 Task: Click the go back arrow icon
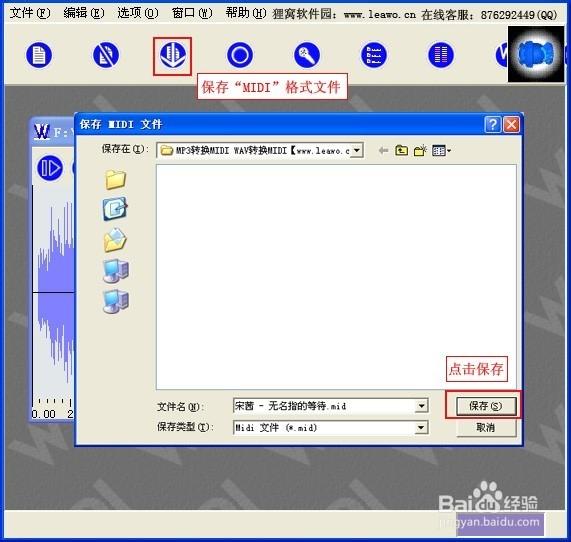pyautogui.click(x=383, y=150)
